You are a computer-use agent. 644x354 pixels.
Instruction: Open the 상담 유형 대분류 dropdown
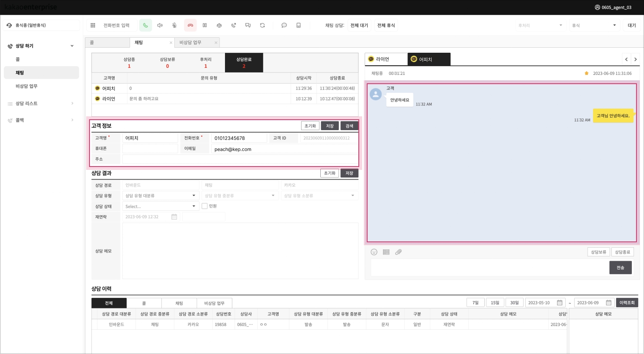coord(160,195)
